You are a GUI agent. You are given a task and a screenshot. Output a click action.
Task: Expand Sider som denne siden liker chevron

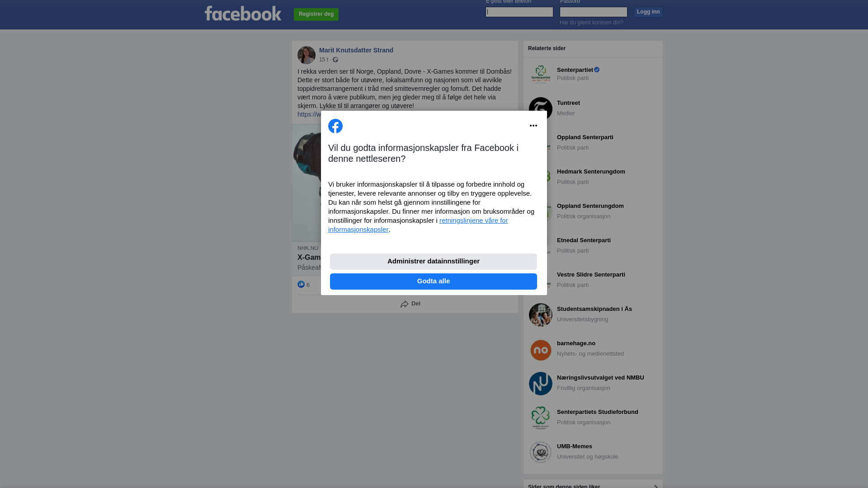656,486
